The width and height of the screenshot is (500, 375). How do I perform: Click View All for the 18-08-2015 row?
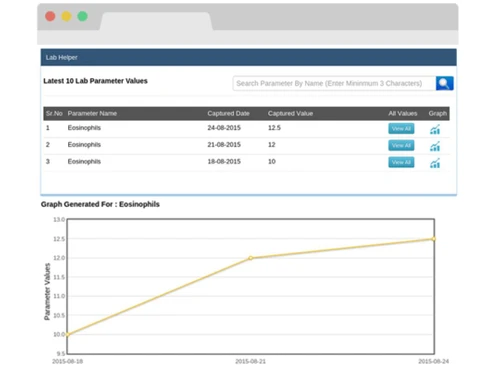401,162
